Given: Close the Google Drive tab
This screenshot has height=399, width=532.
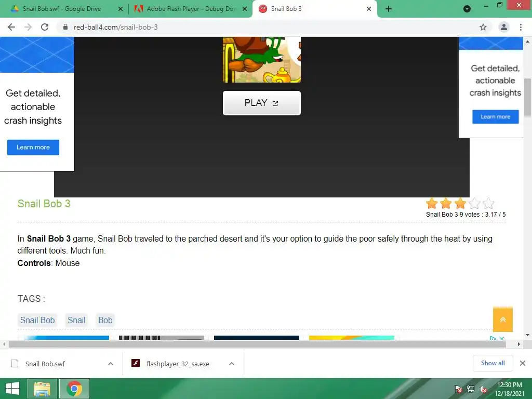Looking at the screenshot, I should pos(121,9).
